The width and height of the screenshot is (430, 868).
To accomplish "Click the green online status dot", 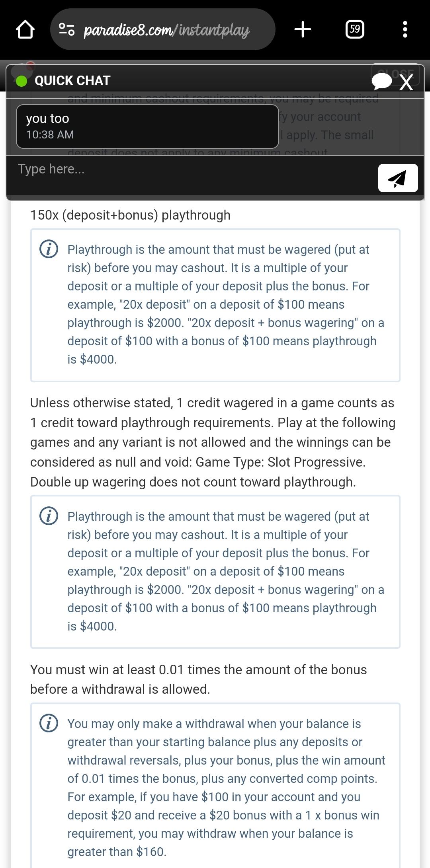I will (21, 81).
